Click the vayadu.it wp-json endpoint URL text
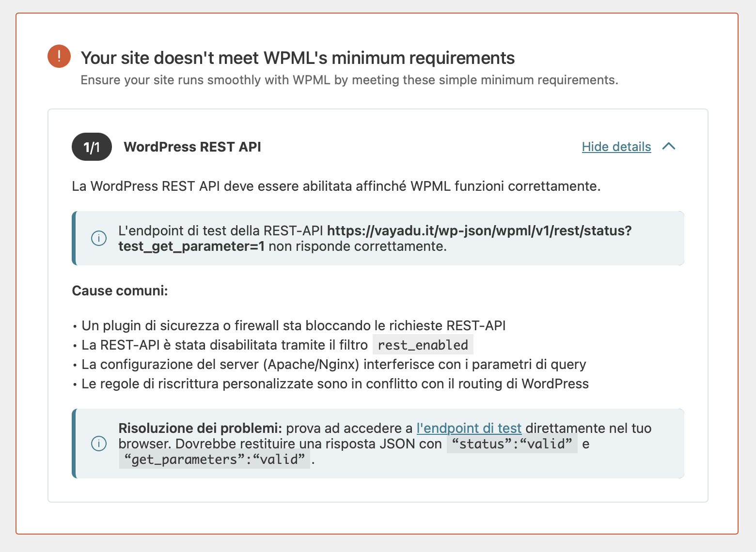Image resolution: width=756 pixels, height=552 pixels. [479, 231]
